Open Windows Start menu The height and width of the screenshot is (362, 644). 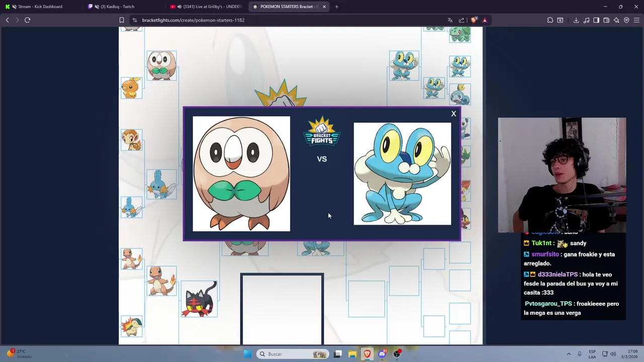[247, 354]
